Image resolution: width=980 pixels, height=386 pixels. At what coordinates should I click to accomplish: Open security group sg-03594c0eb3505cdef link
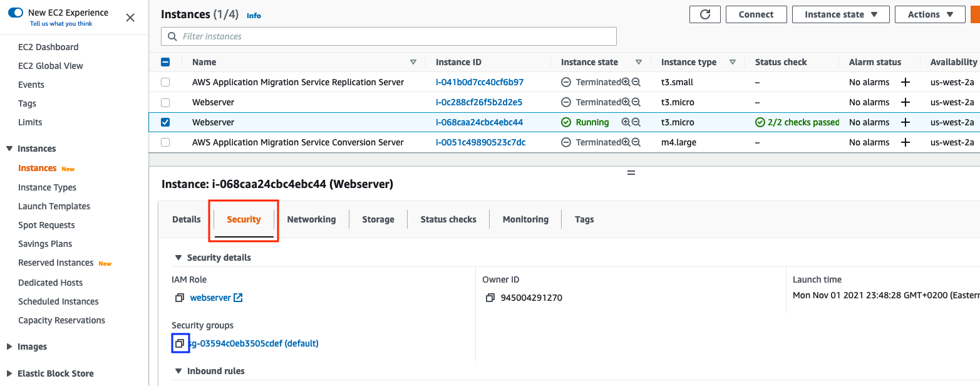(254, 343)
